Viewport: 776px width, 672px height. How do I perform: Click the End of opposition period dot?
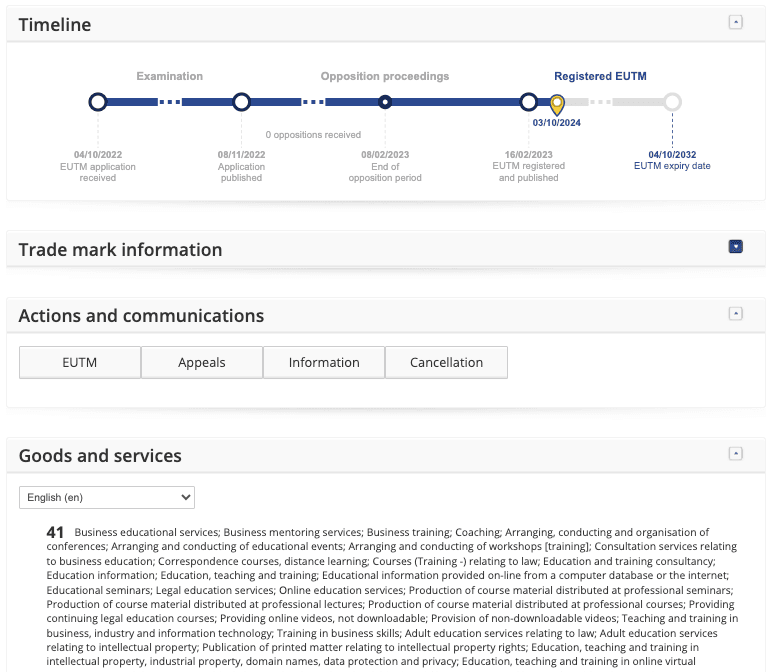coord(385,102)
